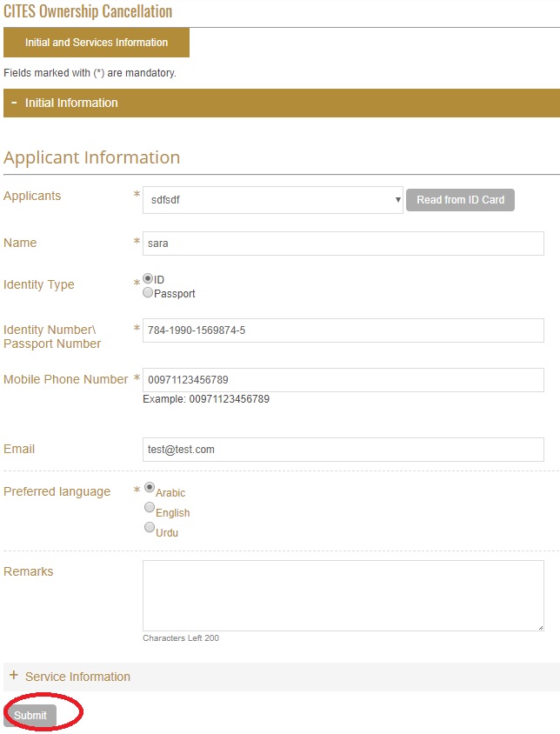Set preferred language to Arabic
The width and height of the screenshot is (560, 734).
tap(150, 488)
